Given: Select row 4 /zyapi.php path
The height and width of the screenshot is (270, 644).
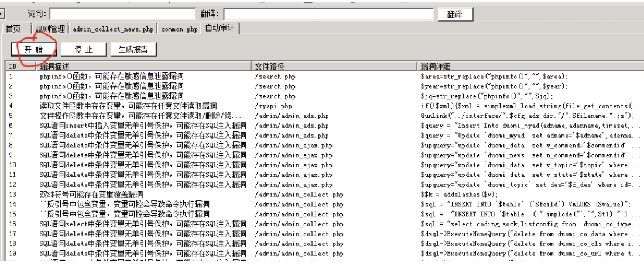Looking at the screenshot, I should 273,106.
